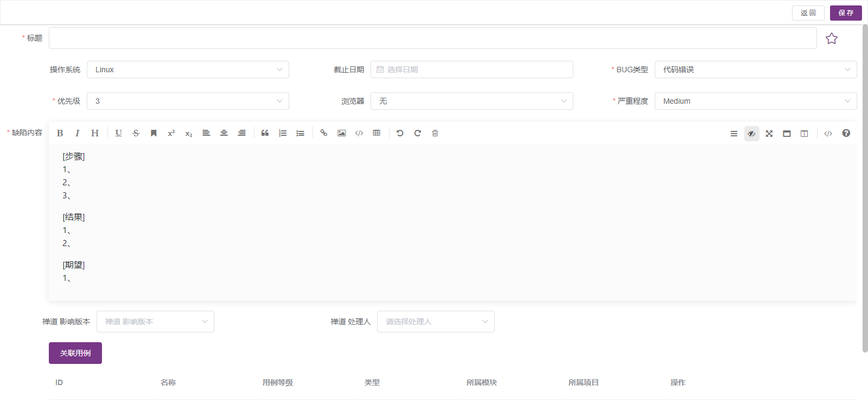Click the 标题 input field
Viewport: 868px width, 409px height.
click(x=433, y=38)
